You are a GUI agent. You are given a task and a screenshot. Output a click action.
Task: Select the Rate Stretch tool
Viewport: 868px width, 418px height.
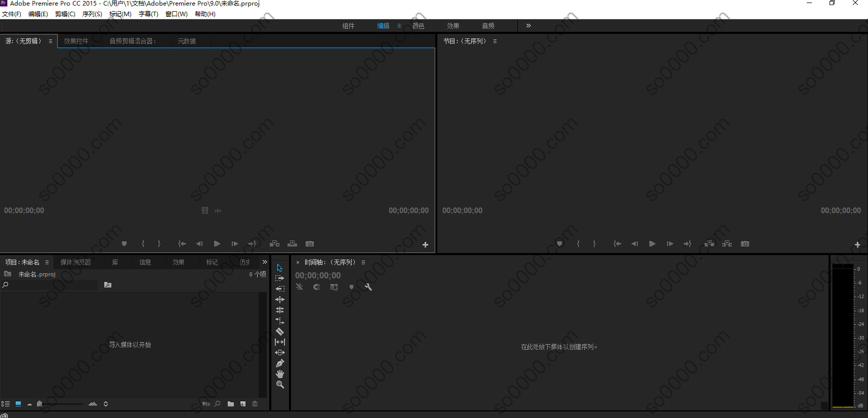[x=280, y=321]
